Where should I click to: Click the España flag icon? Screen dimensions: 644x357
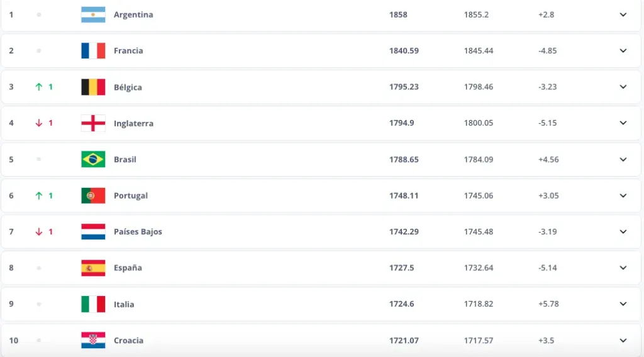[x=93, y=268]
